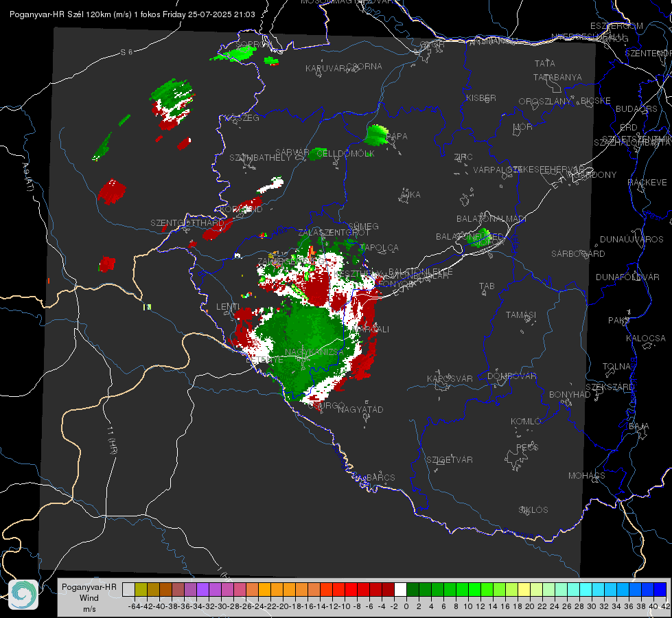
Task: Click the ZIRC city label
Action: 463,157
